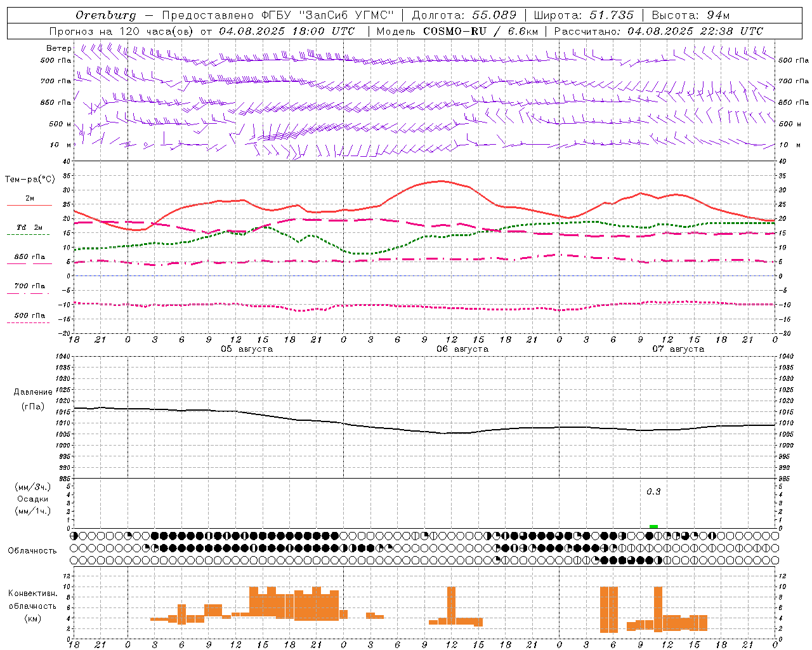Screen dimensions: 812x650
Task: Click the "850 гПа" temperature legend entry
Action: [x=30, y=257]
